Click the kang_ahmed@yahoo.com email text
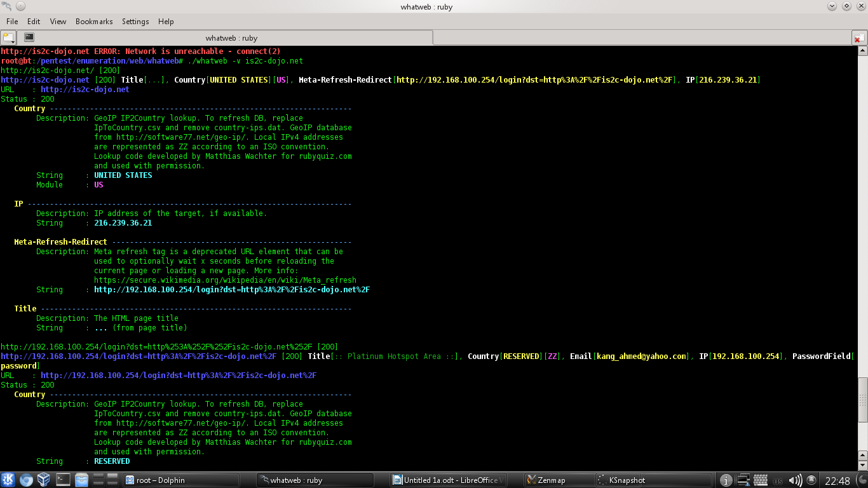Viewport: 868px width, 488px height. (x=642, y=356)
